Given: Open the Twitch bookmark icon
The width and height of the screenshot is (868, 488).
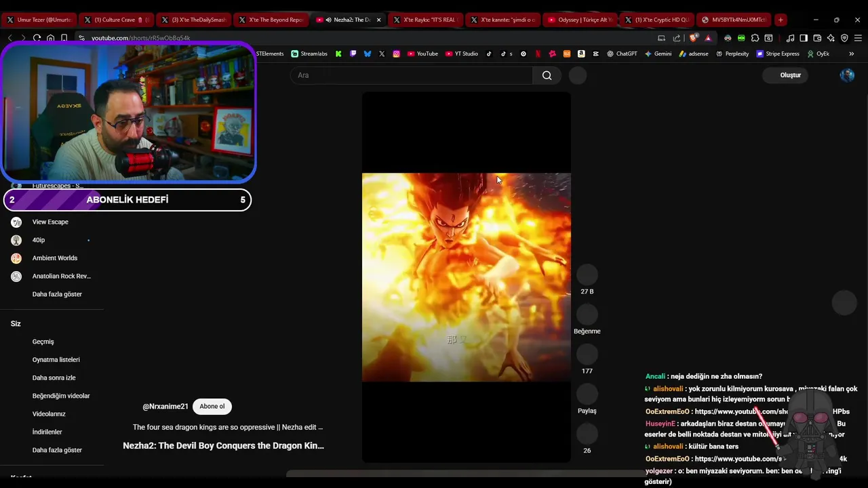Looking at the screenshot, I should [x=353, y=54].
